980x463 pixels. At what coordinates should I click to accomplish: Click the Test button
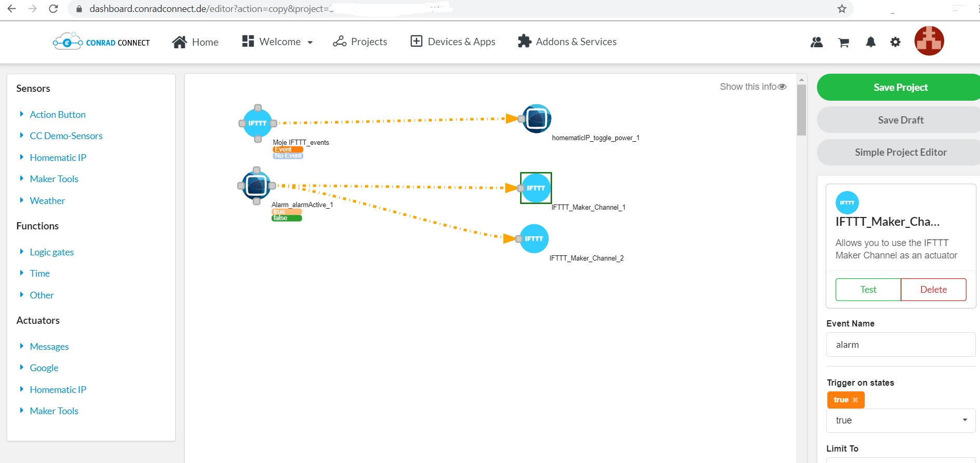tap(868, 290)
